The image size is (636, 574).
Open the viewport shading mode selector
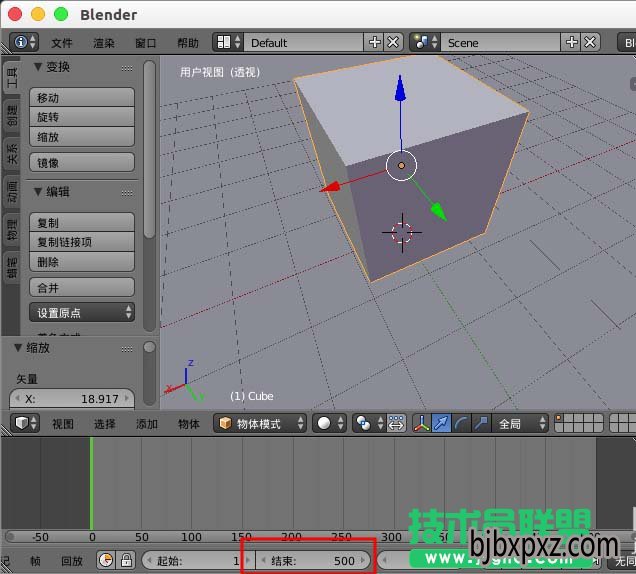tap(329, 424)
